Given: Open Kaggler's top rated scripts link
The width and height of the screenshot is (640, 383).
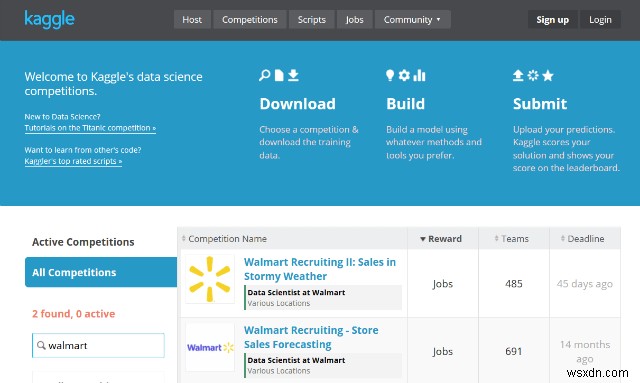Looking at the screenshot, I should 73,161.
